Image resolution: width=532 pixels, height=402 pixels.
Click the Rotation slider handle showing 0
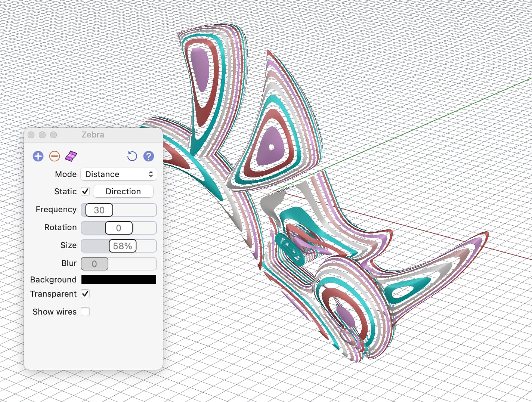[x=118, y=228]
